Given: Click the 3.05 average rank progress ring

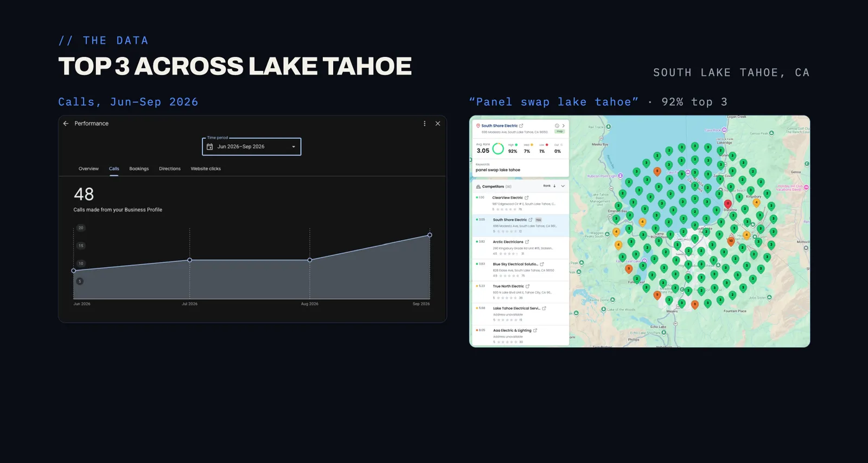Looking at the screenshot, I should [x=498, y=149].
